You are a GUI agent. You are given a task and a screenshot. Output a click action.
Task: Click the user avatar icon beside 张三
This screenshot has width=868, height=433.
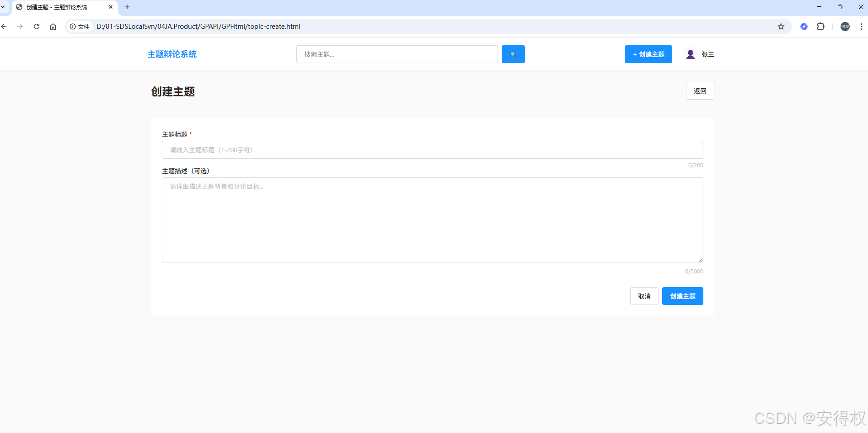click(691, 54)
